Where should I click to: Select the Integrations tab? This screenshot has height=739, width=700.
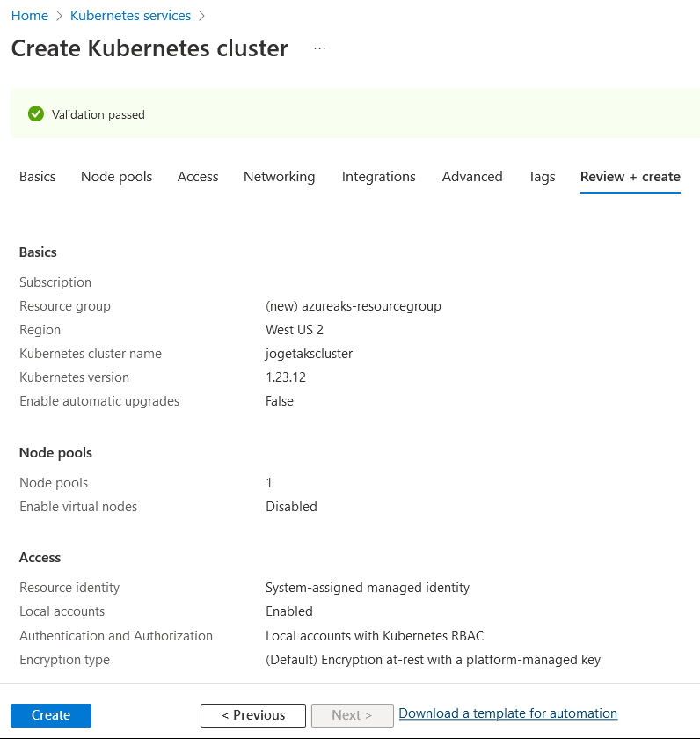[x=378, y=177]
